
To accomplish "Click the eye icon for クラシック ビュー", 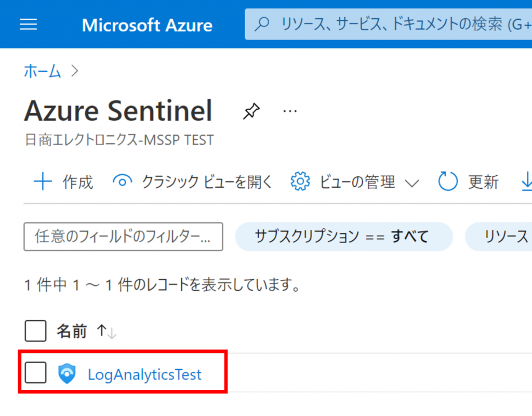I will coord(122,182).
